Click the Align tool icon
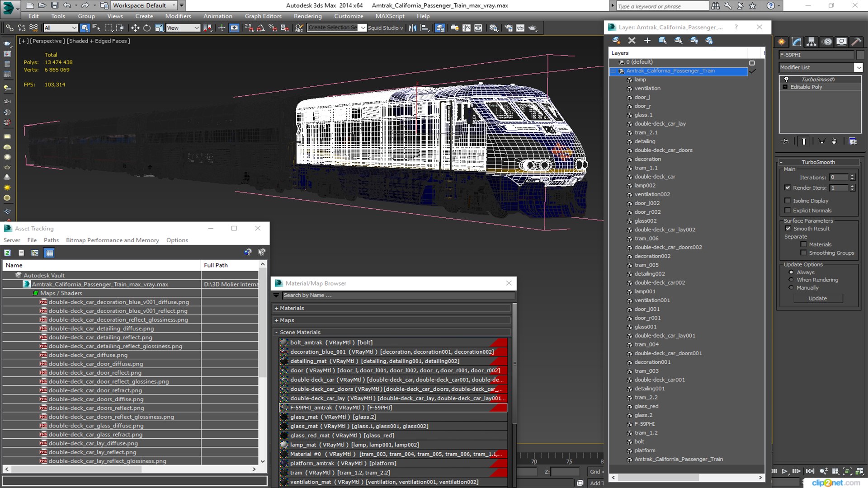868x488 pixels. (x=425, y=28)
